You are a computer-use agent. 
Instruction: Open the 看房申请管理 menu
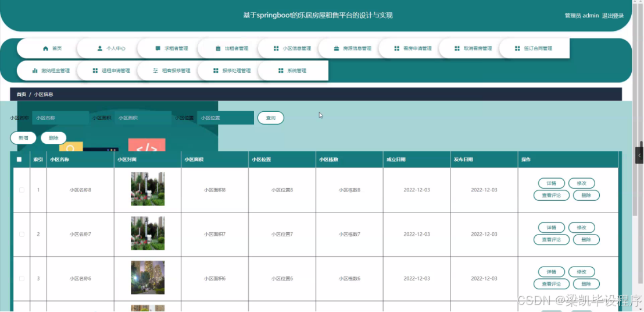click(x=413, y=48)
